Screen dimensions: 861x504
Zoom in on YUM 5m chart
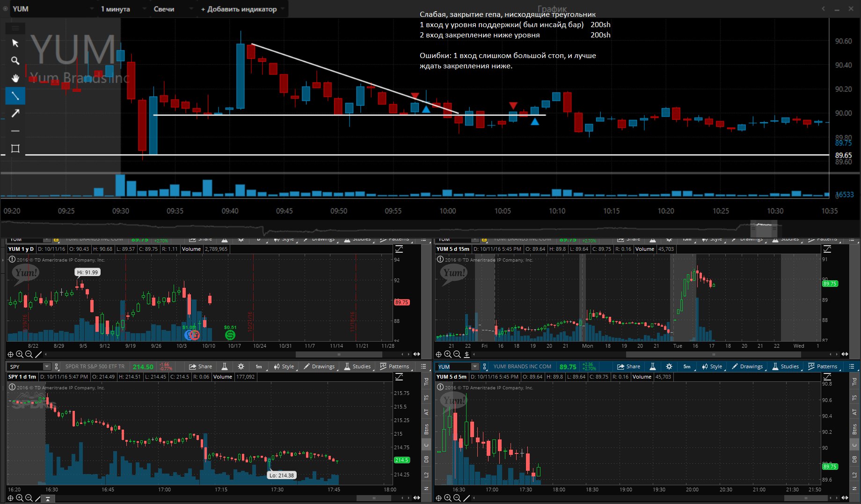(x=448, y=498)
